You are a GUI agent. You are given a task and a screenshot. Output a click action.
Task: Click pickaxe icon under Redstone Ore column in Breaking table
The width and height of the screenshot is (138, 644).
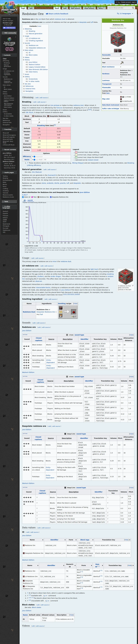click(39, 122)
